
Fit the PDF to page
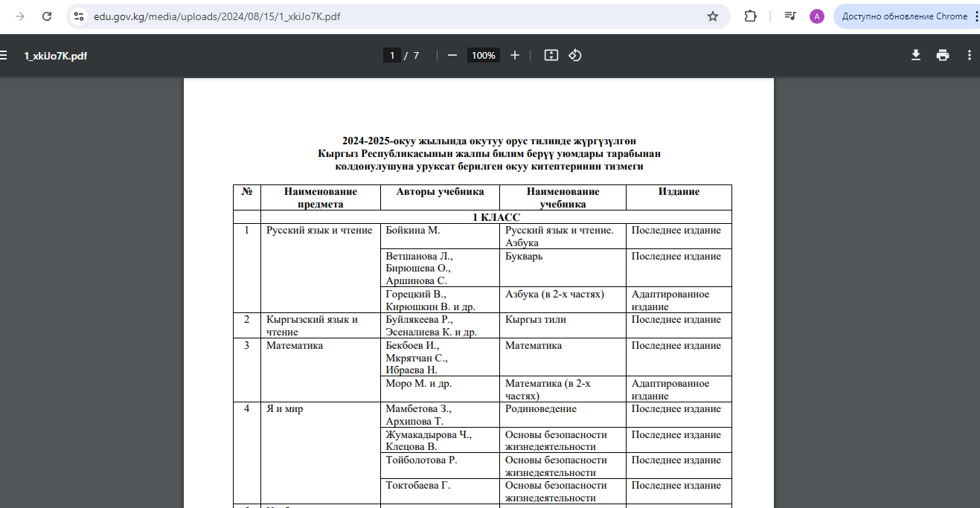(x=551, y=55)
